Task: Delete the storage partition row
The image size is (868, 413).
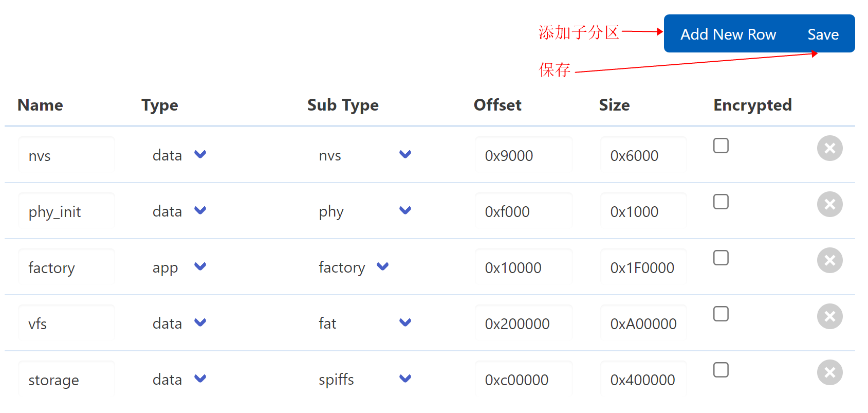Action: (829, 372)
